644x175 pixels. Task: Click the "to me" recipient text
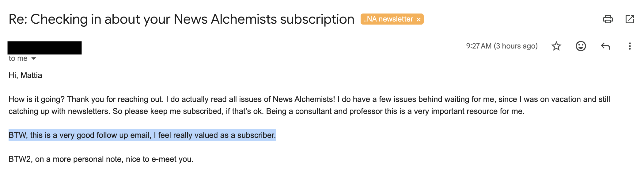tap(18, 58)
